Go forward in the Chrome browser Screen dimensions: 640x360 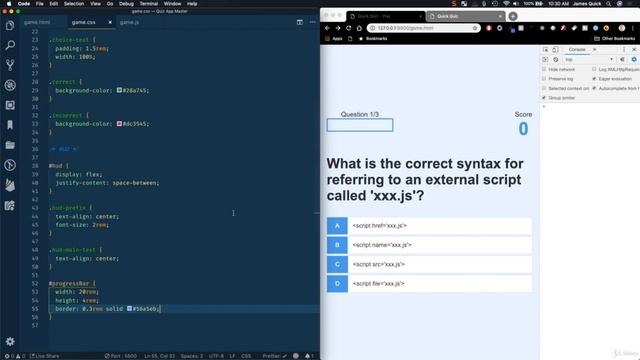pyautogui.click(x=338, y=28)
